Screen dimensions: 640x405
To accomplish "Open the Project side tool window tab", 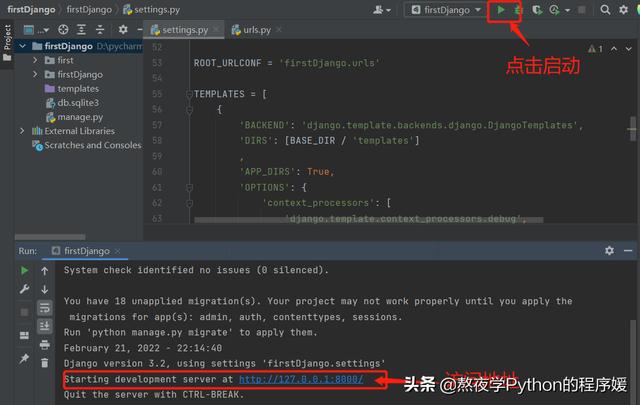I will (7, 42).
